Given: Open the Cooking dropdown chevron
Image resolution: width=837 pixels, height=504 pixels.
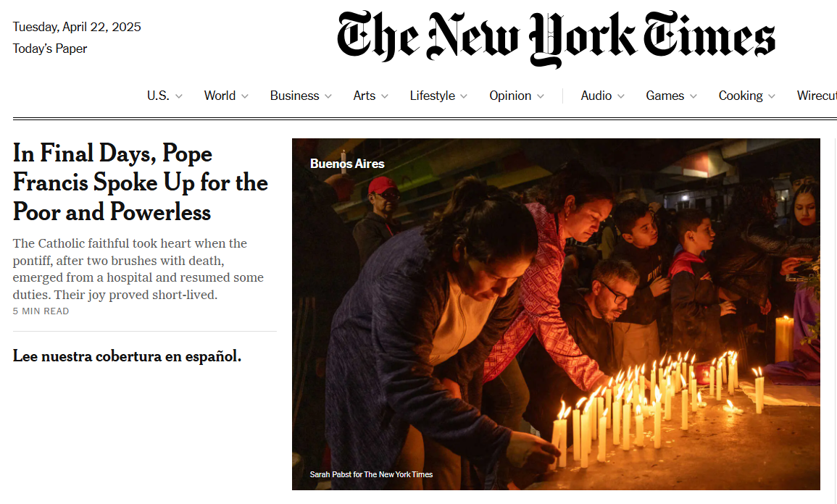Looking at the screenshot, I should point(771,96).
